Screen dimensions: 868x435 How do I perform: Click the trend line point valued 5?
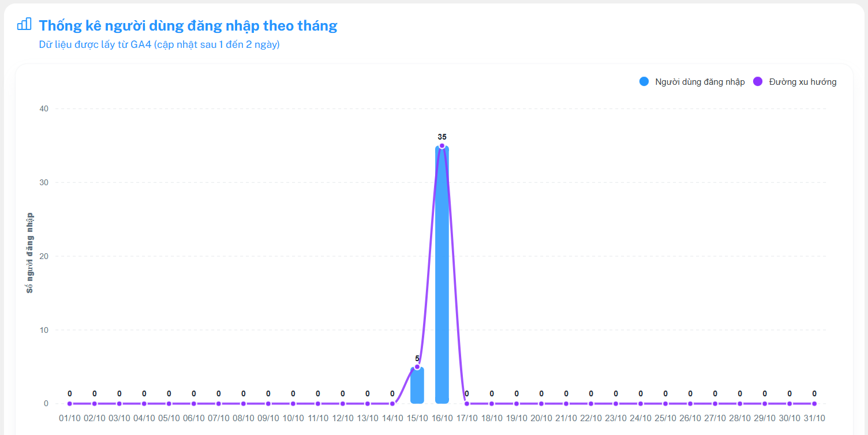click(417, 367)
